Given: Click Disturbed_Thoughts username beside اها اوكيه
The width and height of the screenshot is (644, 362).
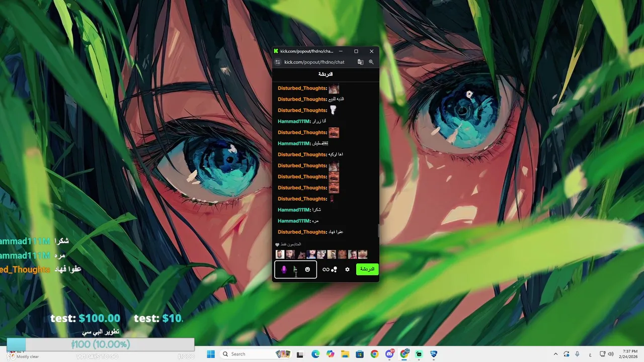Looking at the screenshot, I should coord(302,154).
